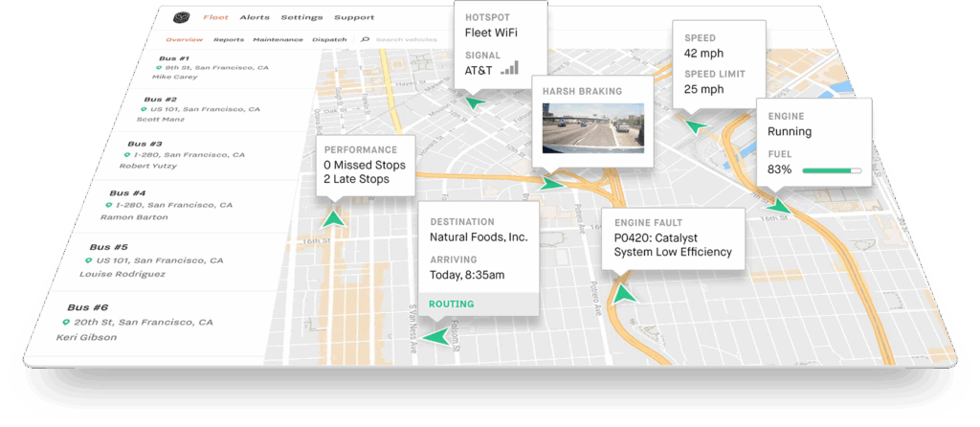This screenshot has width=980, height=427.
Task: Click the 2 Late Stops text
Action: (x=356, y=179)
